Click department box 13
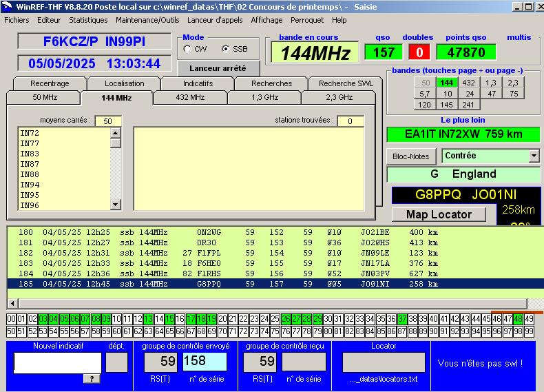This screenshot has height=392, width=544. coord(148,319)
